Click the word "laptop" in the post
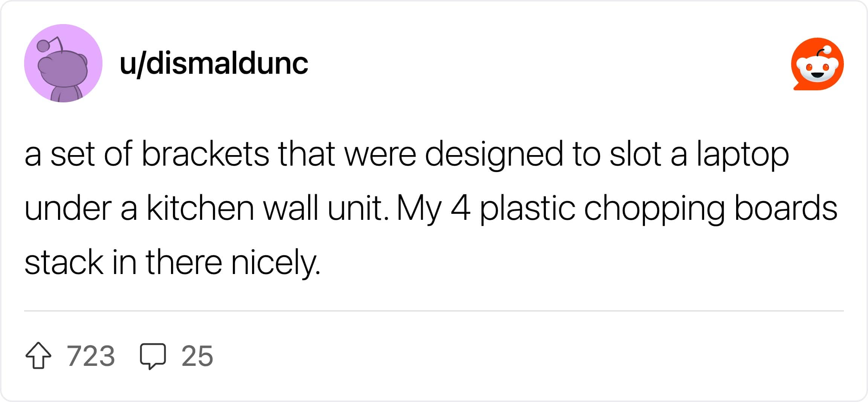The height and width of the screenshot is (402, 868). tap(743, 155)
